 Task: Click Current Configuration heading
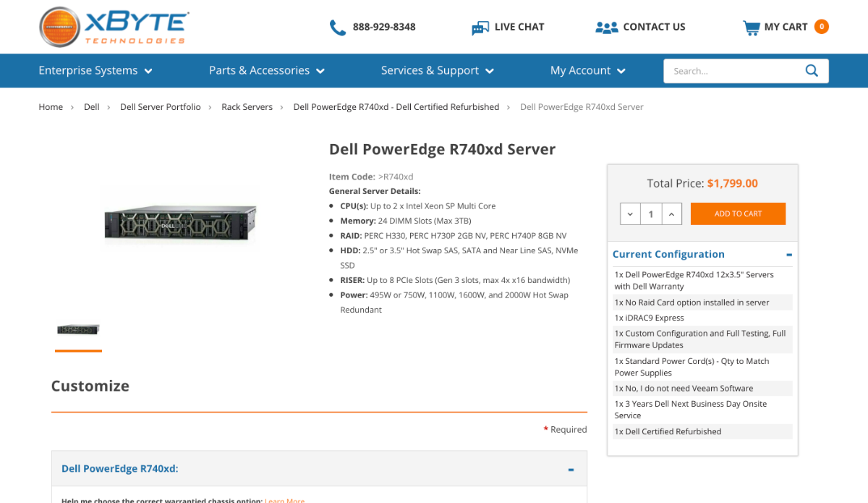tap(668, 254)
